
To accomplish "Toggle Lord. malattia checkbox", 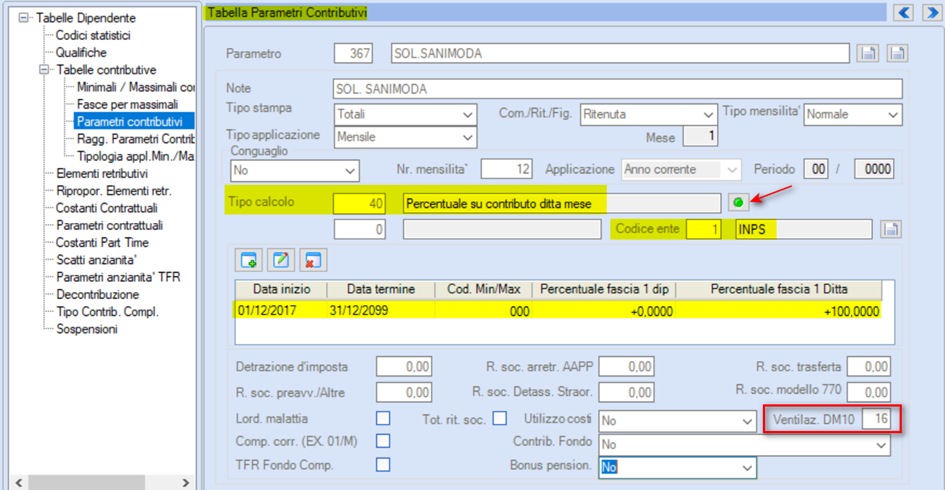I will pyautogui.click(x=383, y=418).
